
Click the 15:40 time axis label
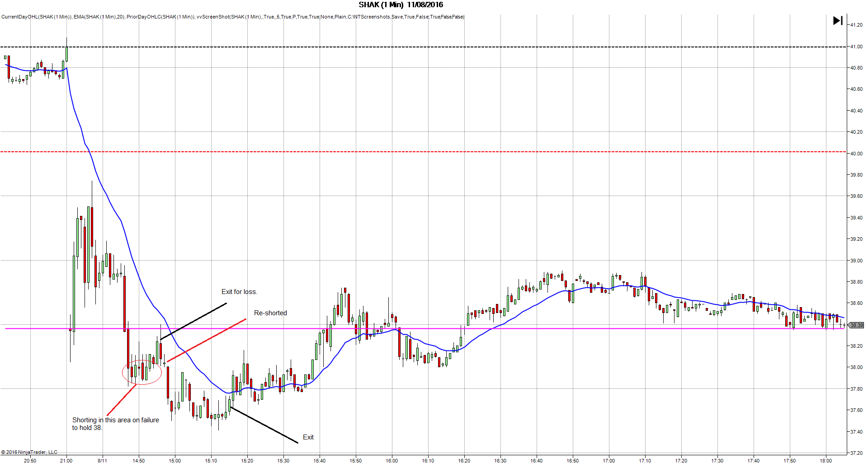tap(320, 461)
